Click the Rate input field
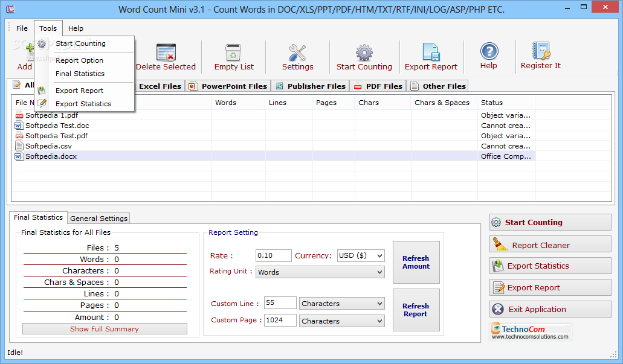623x364 pixels. [x=273, y=255]
